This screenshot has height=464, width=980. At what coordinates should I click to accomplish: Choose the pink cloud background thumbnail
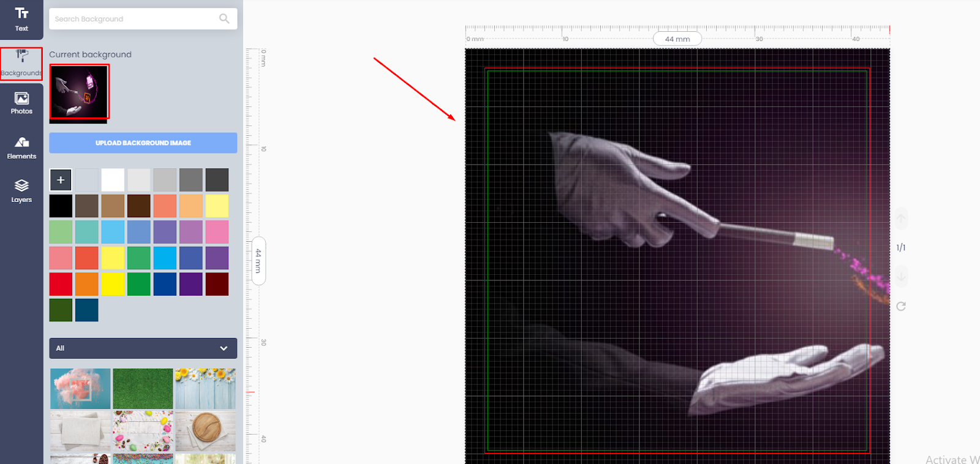click(x=80, y=388)
